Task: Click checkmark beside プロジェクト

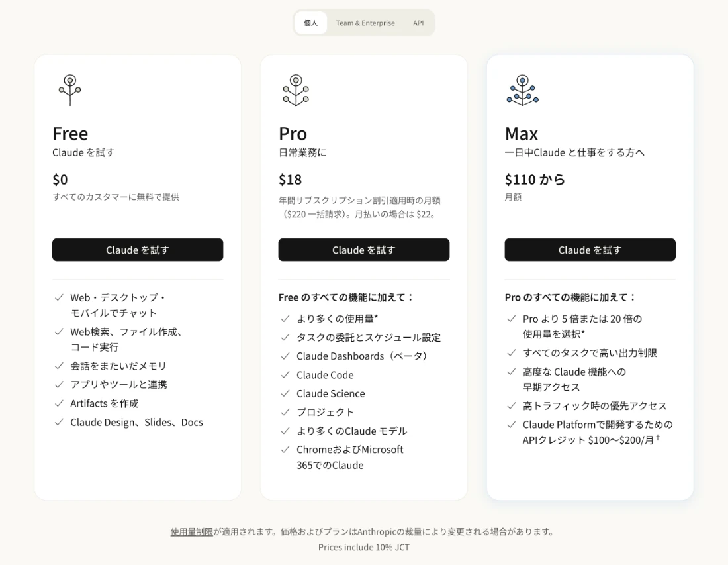Action: tap(285, 412)
